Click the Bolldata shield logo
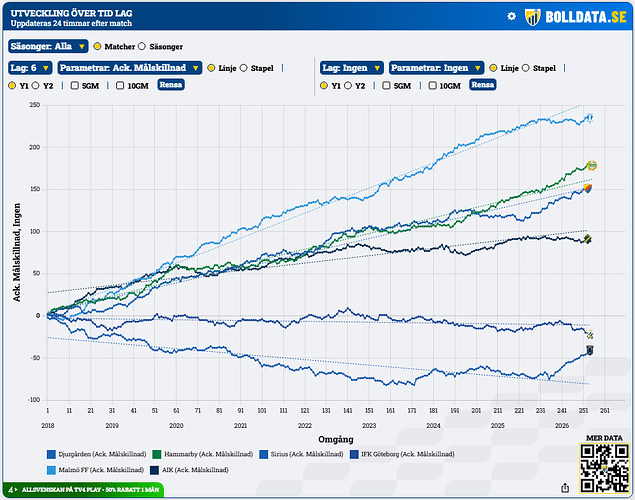The width and height of the screenshot is (635, 500). 533,17
